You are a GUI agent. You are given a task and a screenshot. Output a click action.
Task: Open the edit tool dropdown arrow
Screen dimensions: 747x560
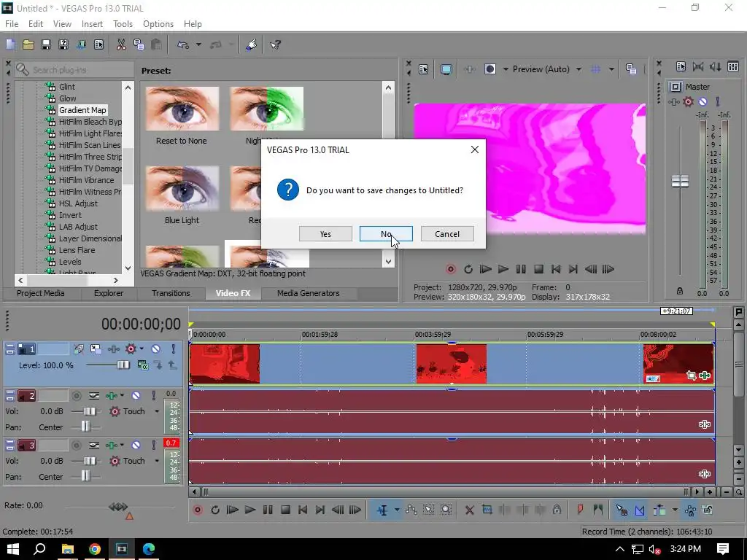397,510
